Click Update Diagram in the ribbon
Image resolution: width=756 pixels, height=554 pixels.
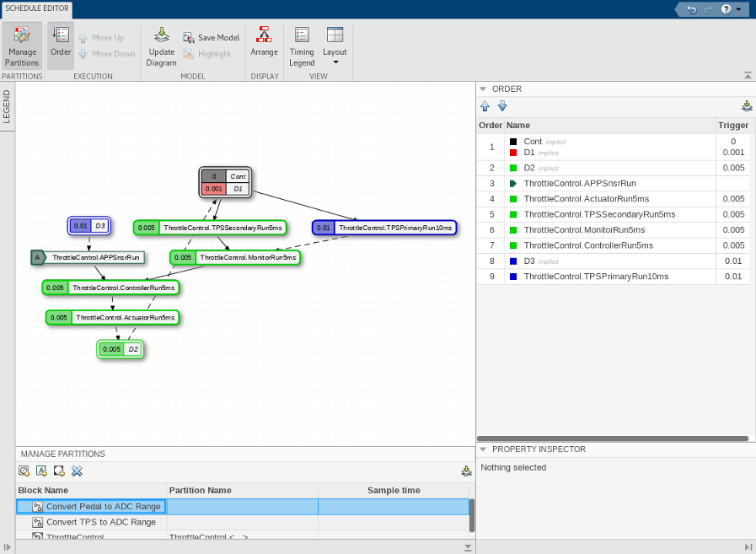click(162, 46)
